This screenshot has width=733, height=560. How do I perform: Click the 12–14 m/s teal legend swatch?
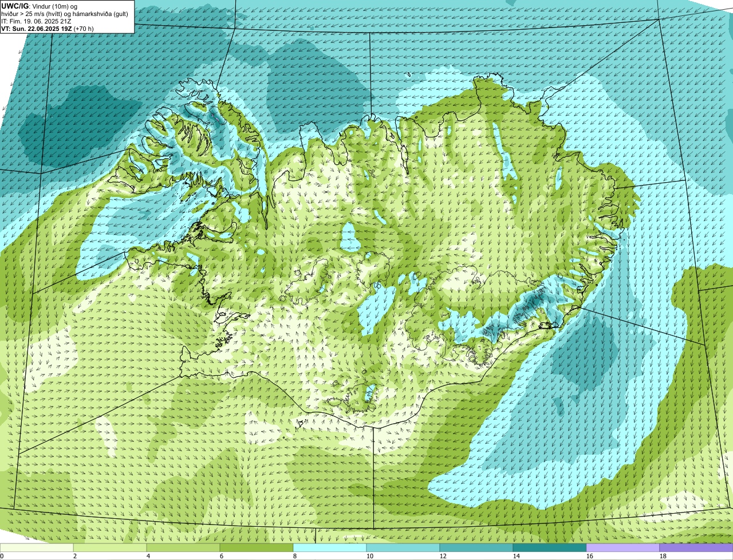(x=476, y=547)
